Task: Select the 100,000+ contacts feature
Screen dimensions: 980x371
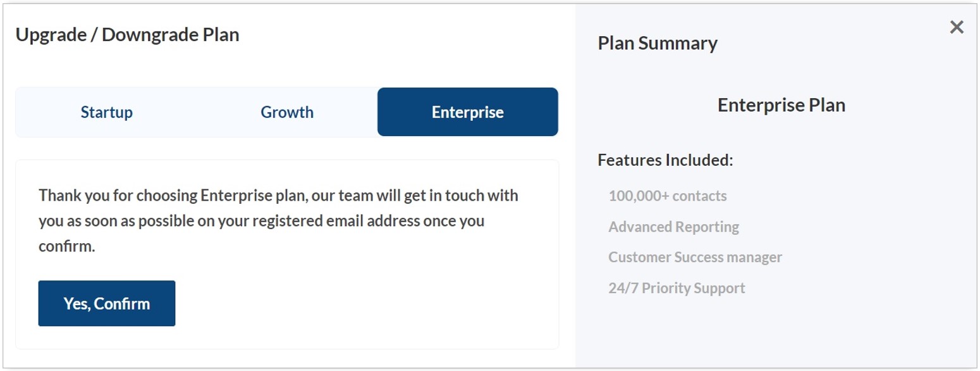Action: [667, 196]
